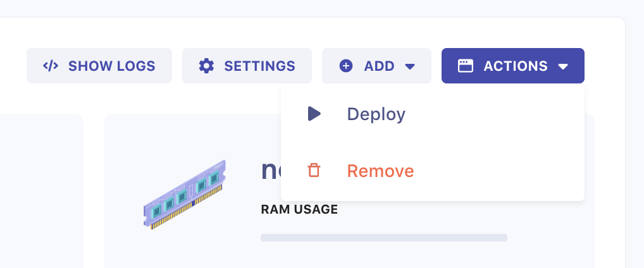
Task: Click the RAM memory stick illustration
Action: pyautogui.click(x=185, y=194)
